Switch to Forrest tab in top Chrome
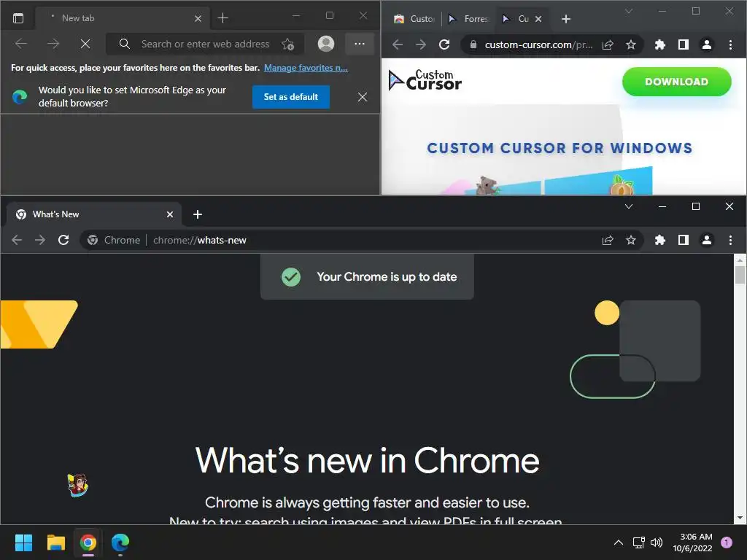The height and width of the screenshot is (560, 747). pos(469,18)
